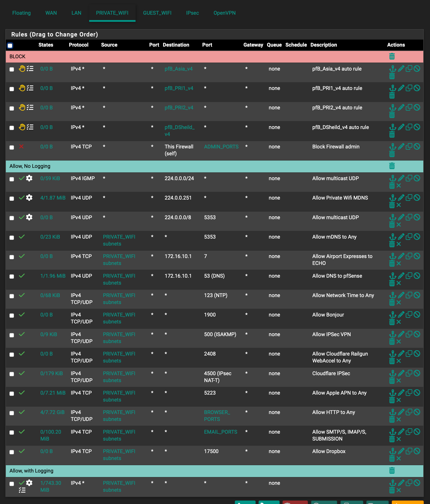The width and height of the screenshot is (430, 504).
Task: Click anchor icon on Block Firewall admin rule
Action: [392, 147]
